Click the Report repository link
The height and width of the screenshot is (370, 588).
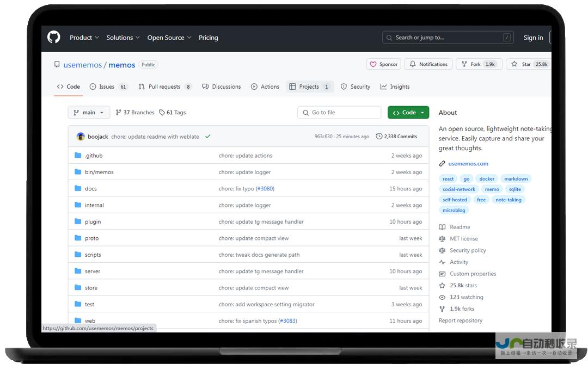(461, 320)
